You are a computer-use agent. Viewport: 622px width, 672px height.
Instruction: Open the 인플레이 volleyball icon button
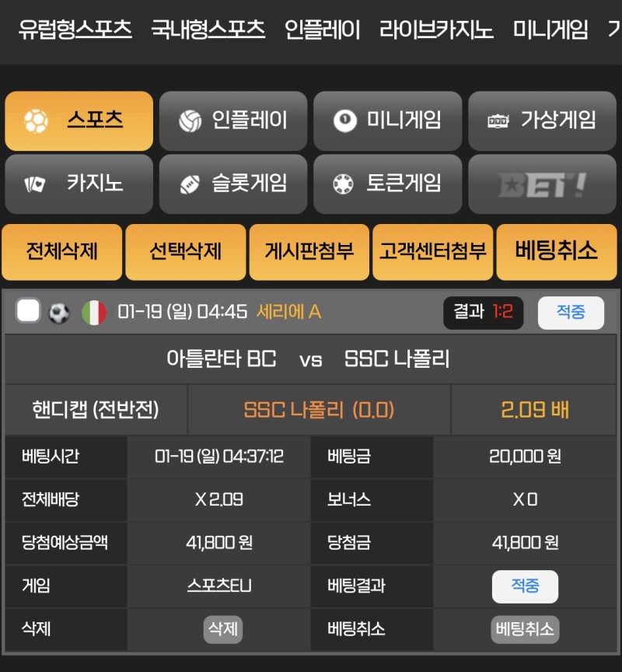coord(233,121)
